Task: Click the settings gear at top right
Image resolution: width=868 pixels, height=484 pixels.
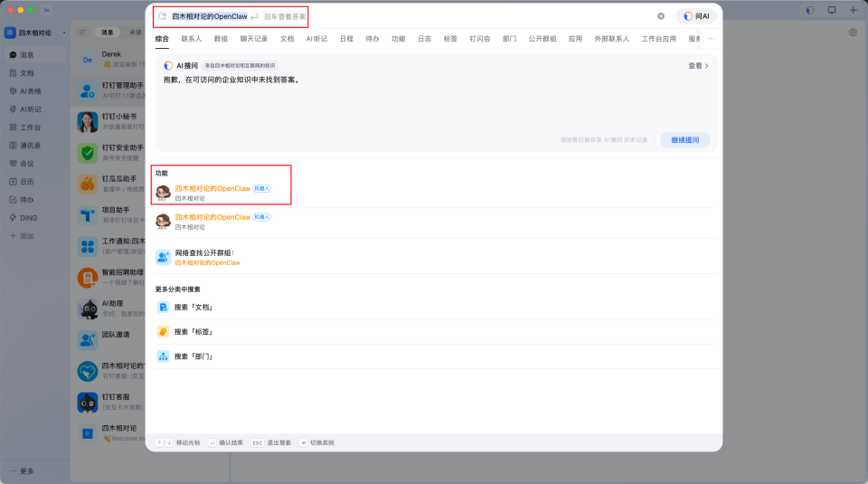Action: pos(853,33)
